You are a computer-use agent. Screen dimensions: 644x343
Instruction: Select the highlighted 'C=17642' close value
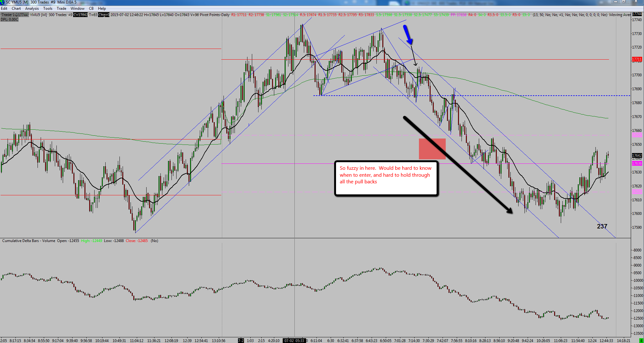(x=80, y=15)
